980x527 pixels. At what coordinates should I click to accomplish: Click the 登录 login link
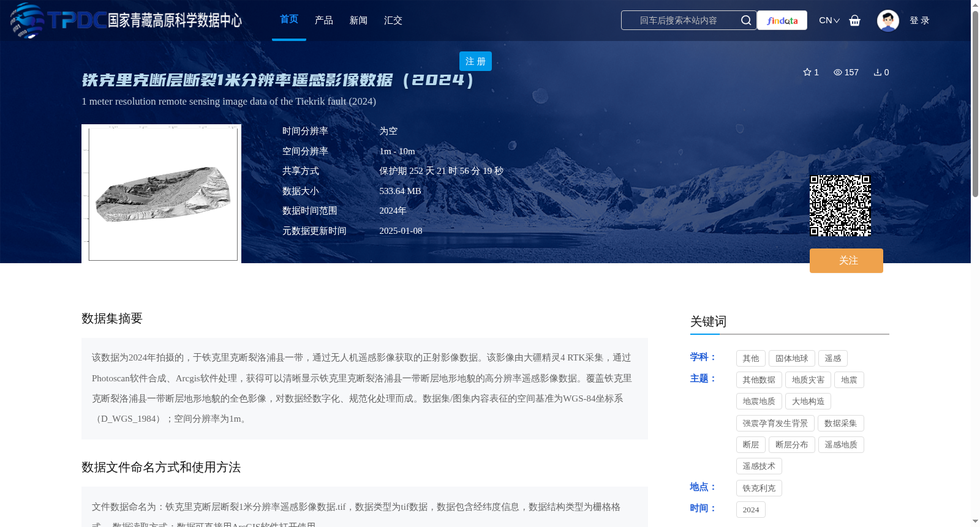click(x=919, y=20)
